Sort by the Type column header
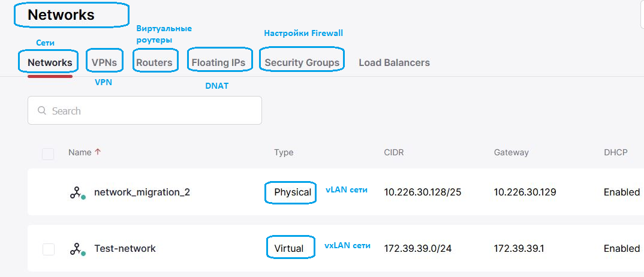The height and width of the screenshot is (277, 644). point(284,152)
